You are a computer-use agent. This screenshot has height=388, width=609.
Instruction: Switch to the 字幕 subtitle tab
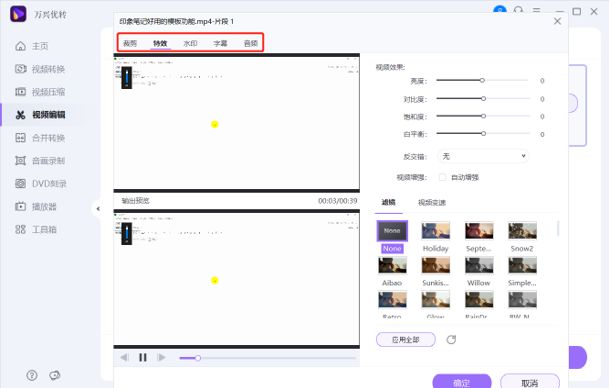pos(220,43)
